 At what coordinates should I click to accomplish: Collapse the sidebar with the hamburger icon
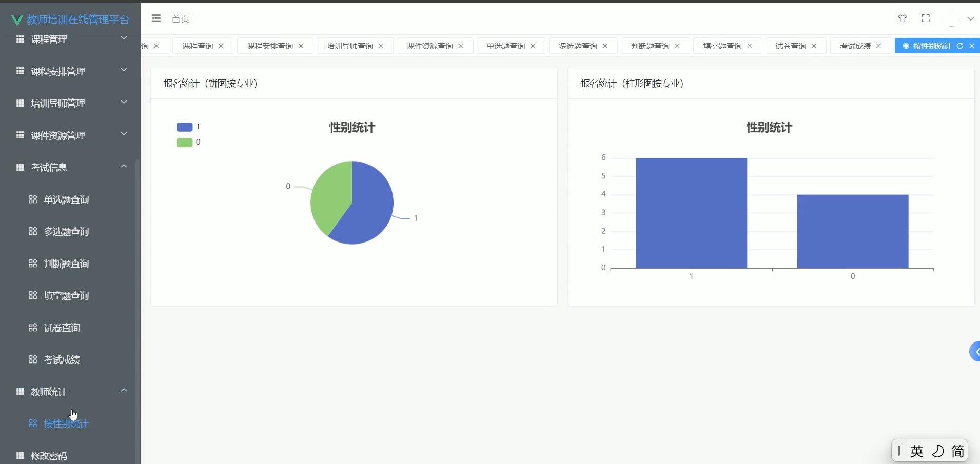point(156,18)
